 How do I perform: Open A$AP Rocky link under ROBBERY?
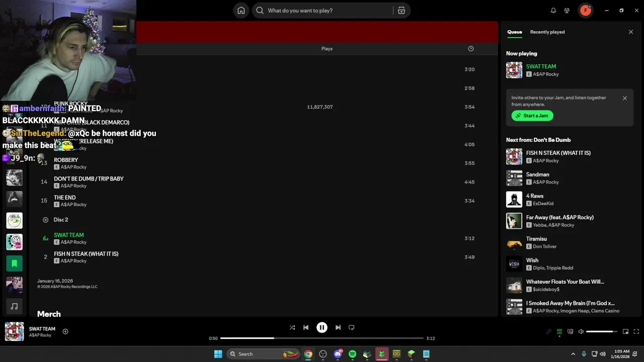(x=73, y=167)
